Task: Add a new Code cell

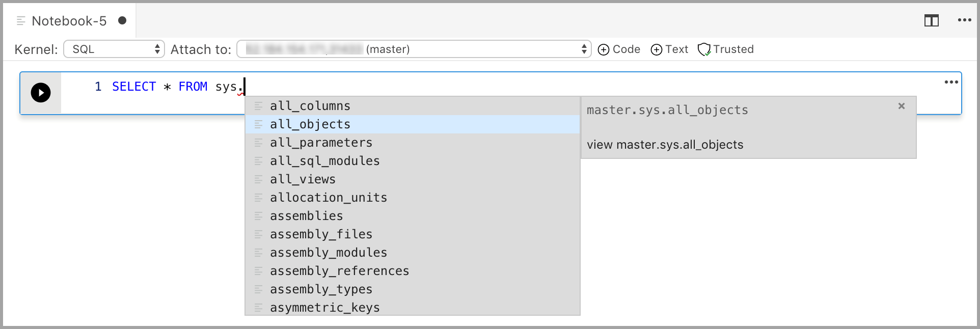Action: click(x=619, y=49)
